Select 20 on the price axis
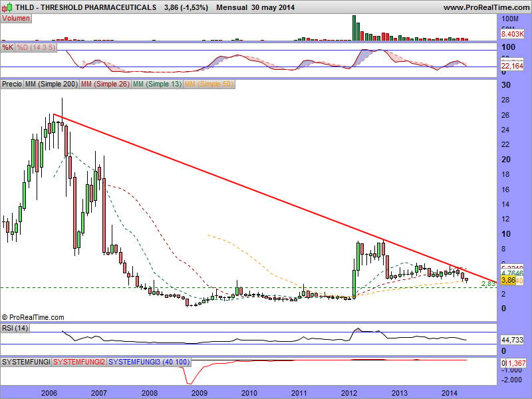 506,160
